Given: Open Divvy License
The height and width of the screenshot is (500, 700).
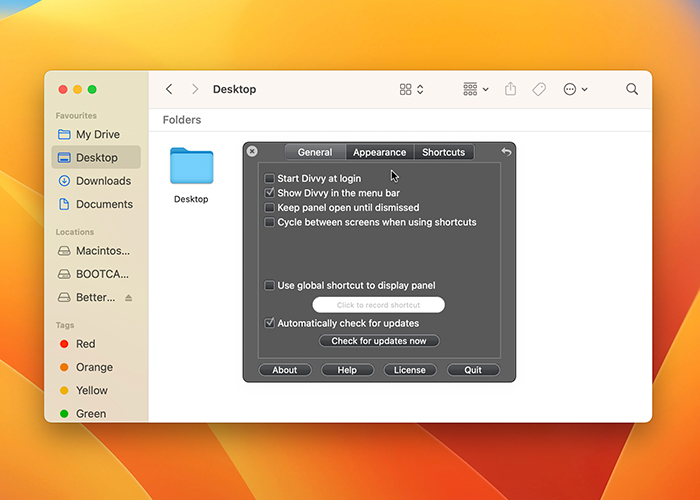Looking at the screenshot, I should 410,370.
